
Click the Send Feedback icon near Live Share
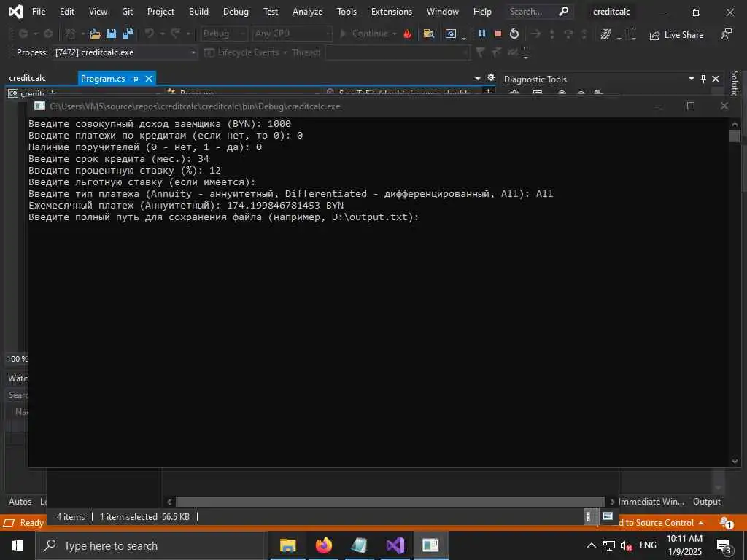point(727,34)
